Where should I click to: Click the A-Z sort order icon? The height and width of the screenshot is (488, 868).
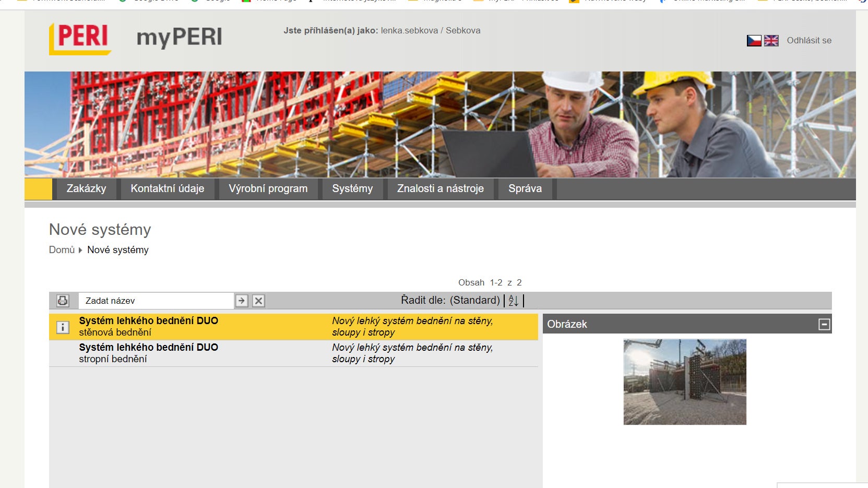tap(514, 301)
